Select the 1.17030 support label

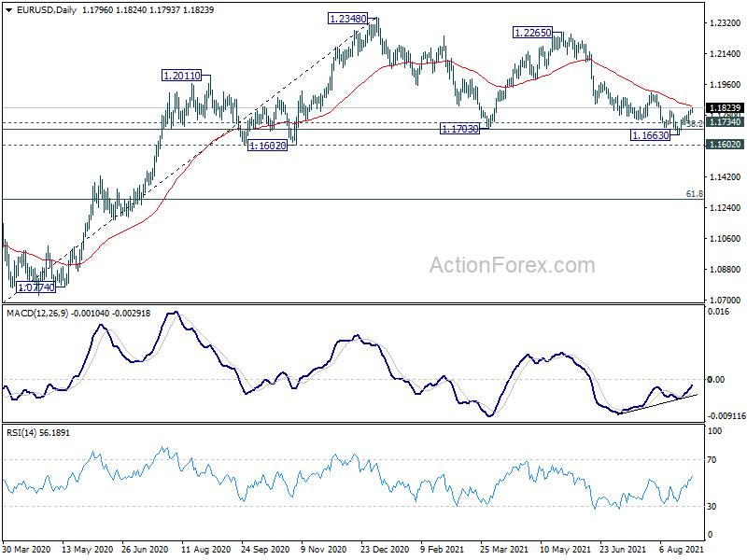click(x=459, y=129)
